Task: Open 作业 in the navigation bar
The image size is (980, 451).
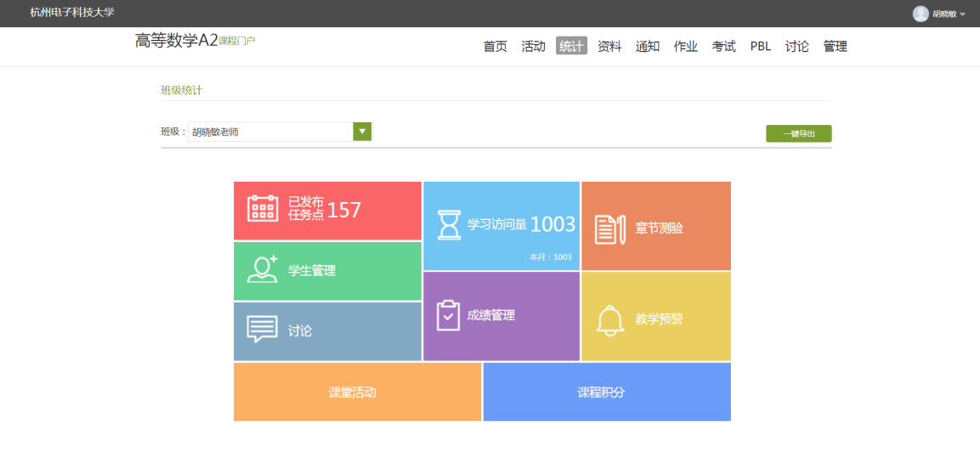Action: (686, 46)
